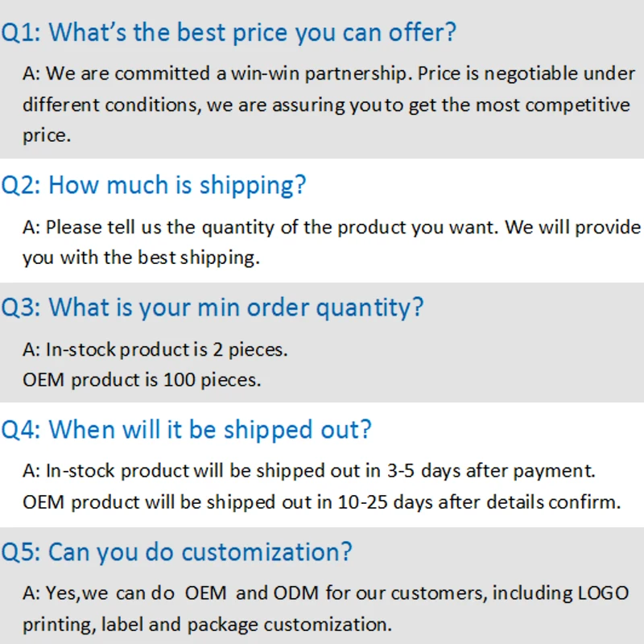Select the word "LOGO" in the customization answer
The width and height of the screenshot is (644, 644).
point(603,593)
